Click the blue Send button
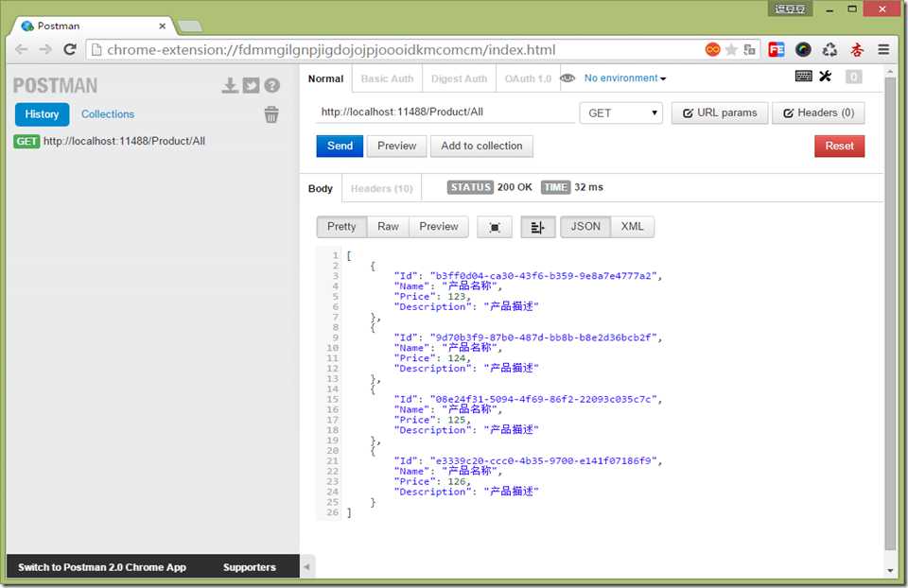 click(340, 146)
